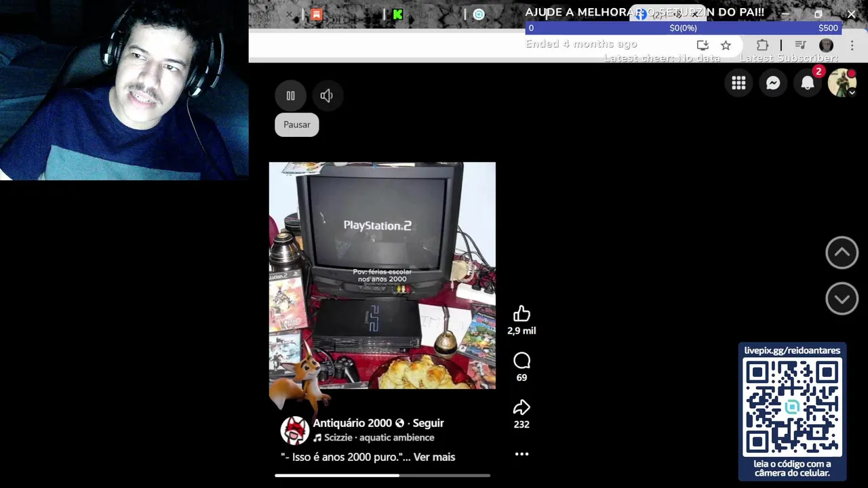
Task: Click the 2,9 mil likes count
Action: [521, 331]
